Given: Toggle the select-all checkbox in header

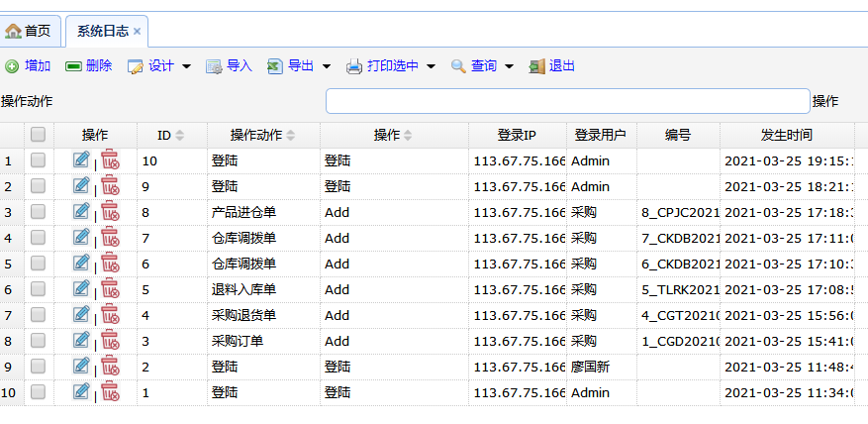Looking at the screenshot, I should point(38,135).
